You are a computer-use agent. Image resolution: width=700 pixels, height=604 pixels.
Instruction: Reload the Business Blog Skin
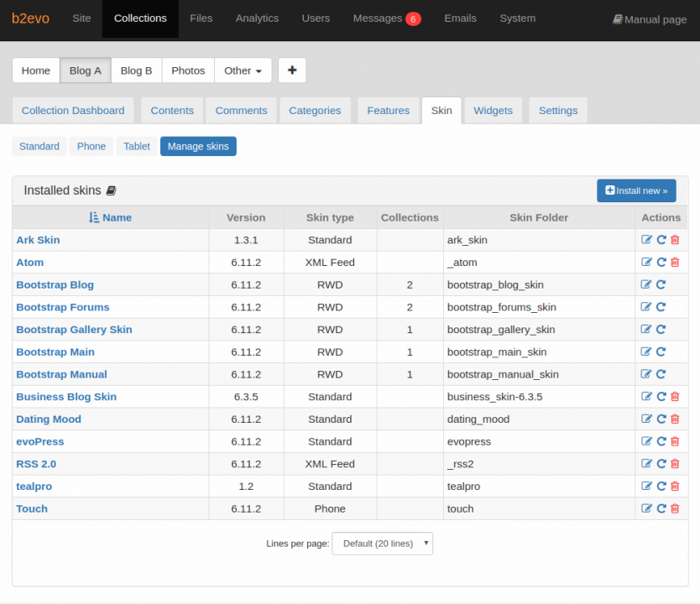coord(661,396)
